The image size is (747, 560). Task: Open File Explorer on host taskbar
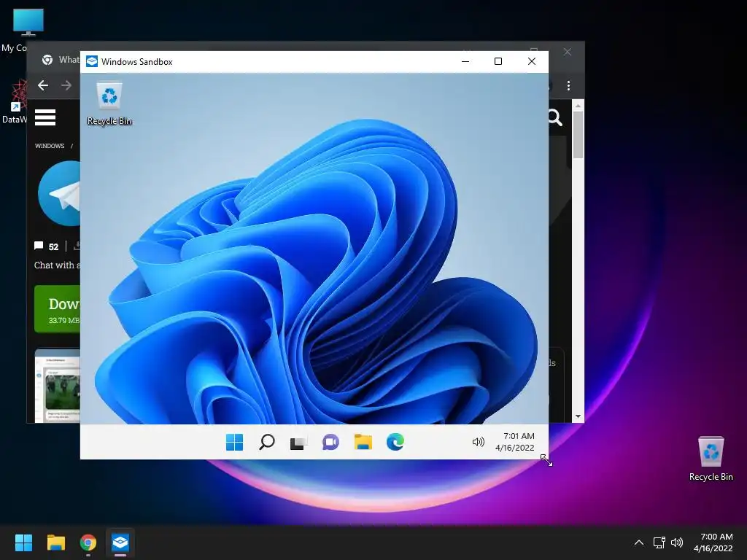pyautogui.click(x=55, y=542)
